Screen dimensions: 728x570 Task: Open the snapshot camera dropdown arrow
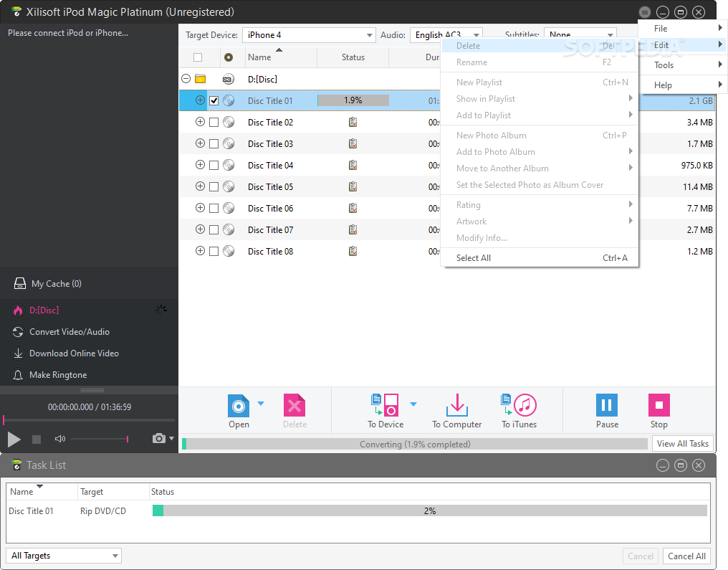pyautogui.click(x=172, y=438)
